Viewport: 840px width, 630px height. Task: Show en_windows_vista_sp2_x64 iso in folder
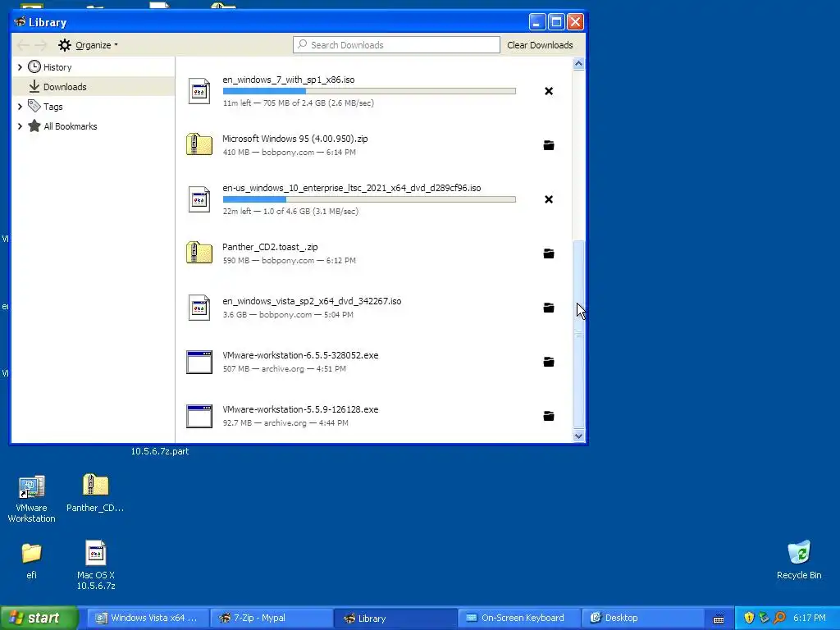point(549,308)
